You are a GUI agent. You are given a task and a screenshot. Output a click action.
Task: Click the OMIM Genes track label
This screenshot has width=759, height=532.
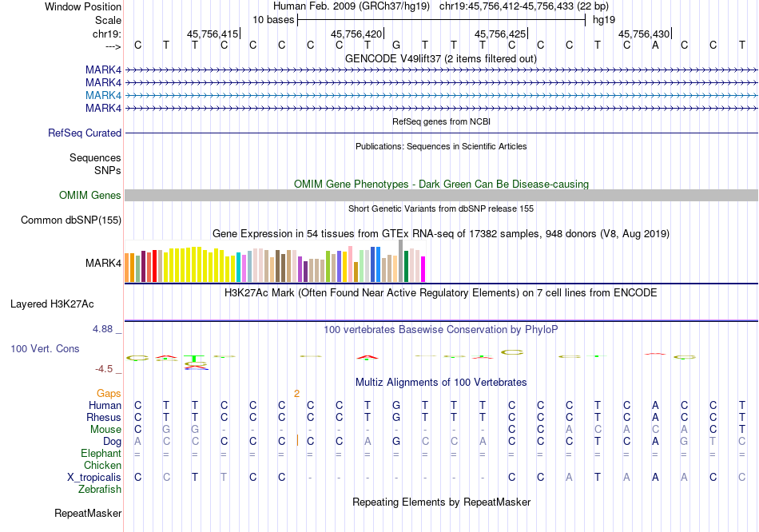[90, 195]
